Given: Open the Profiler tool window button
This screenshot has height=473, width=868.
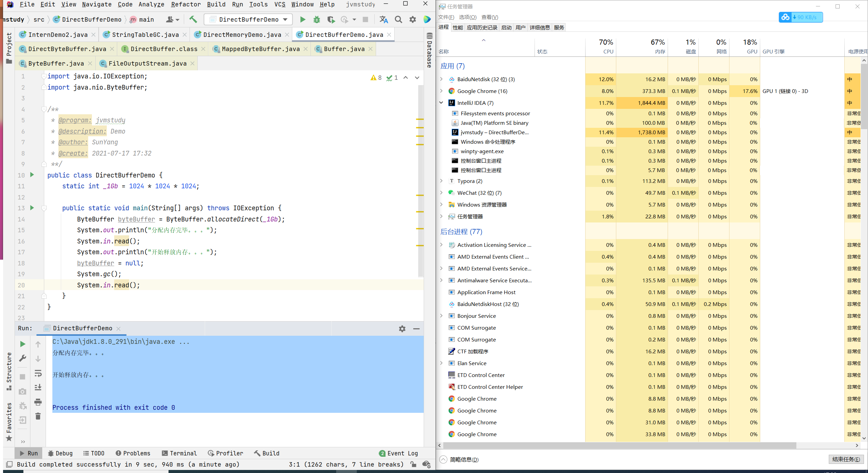Looking at the screenshot, I should 225,453.
